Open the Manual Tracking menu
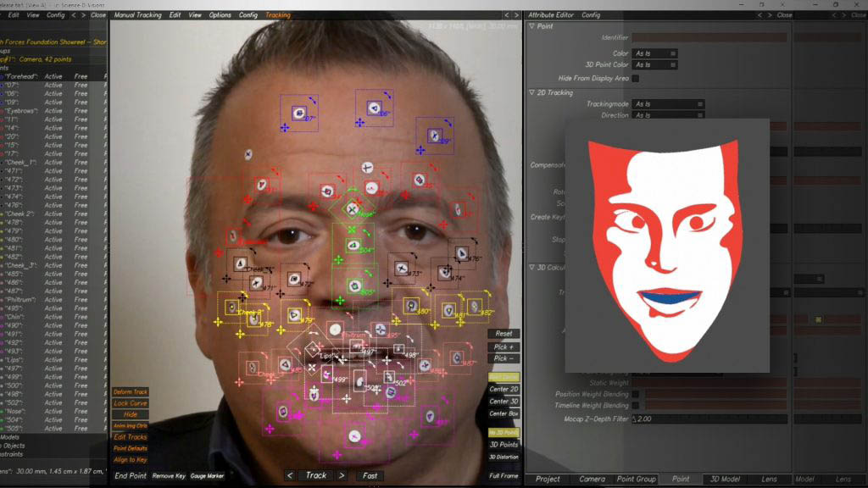The height and width of the screenshot is (488, 868). (x=137, y=15)
